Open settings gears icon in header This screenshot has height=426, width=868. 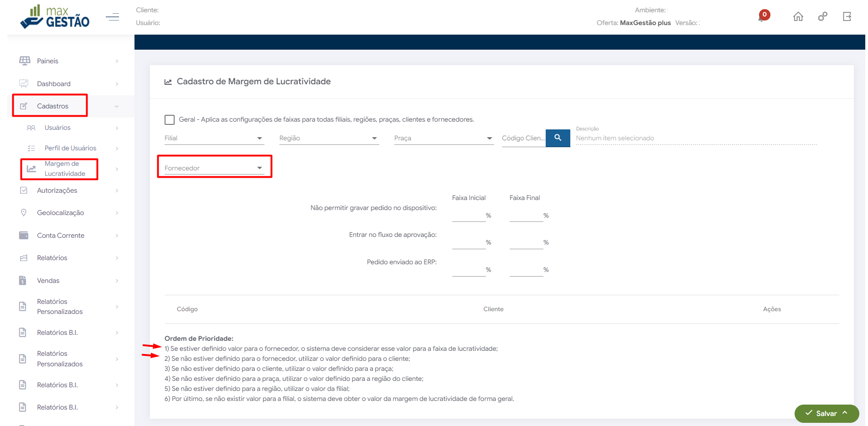click(x=822, y=17)
